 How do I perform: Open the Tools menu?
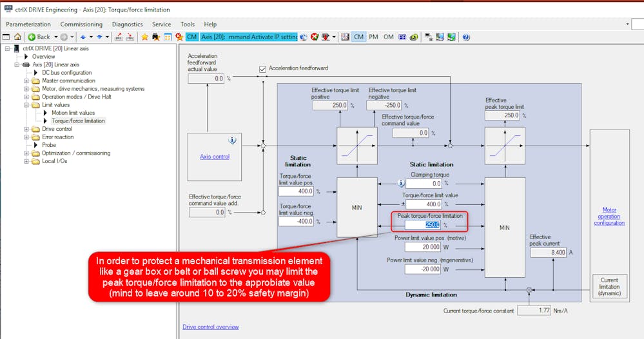click(188, 24)
